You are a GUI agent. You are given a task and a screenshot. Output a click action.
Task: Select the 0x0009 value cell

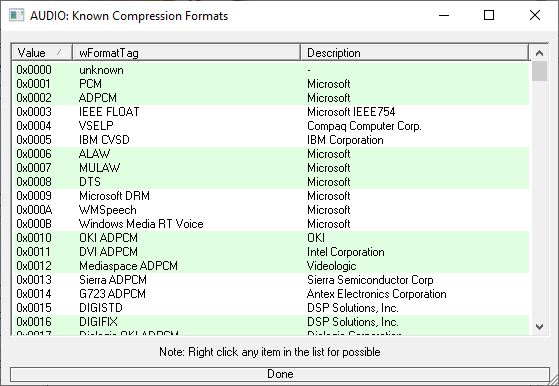(34, 196)
